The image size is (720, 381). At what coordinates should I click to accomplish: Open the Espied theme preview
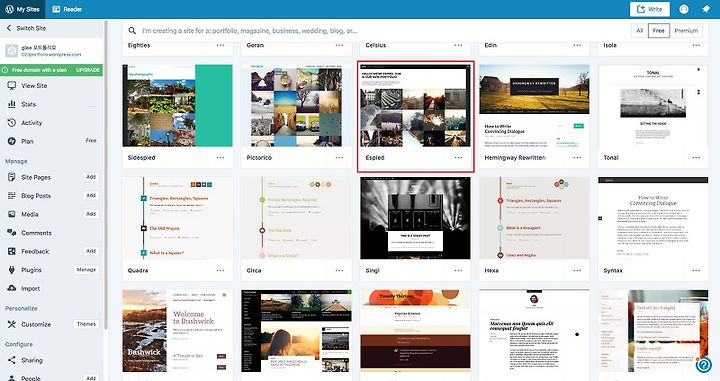[x=415, y=106]
